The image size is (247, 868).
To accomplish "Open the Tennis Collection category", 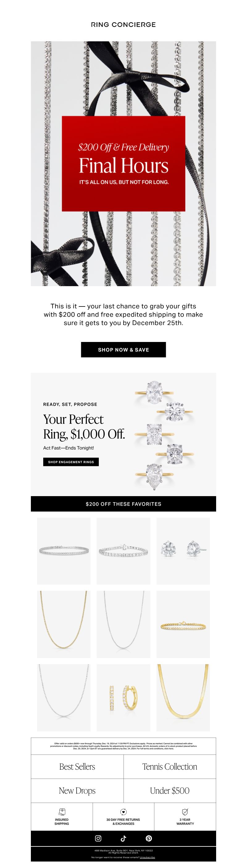I will [170, 767].
